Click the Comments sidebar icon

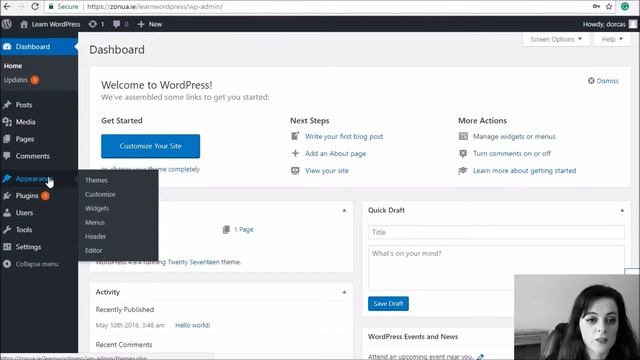pyautogui.click(x=7, y=156)
